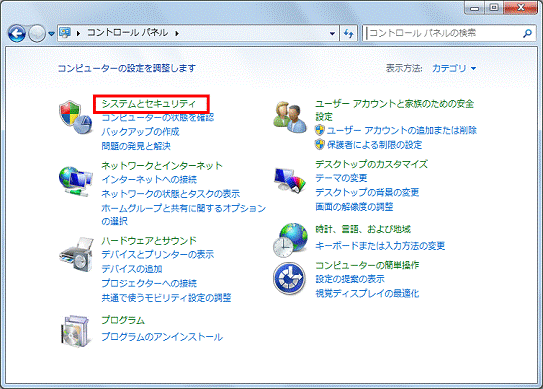Click the Network and Internet globe icon
543x389 pixels.
point(75,182)
